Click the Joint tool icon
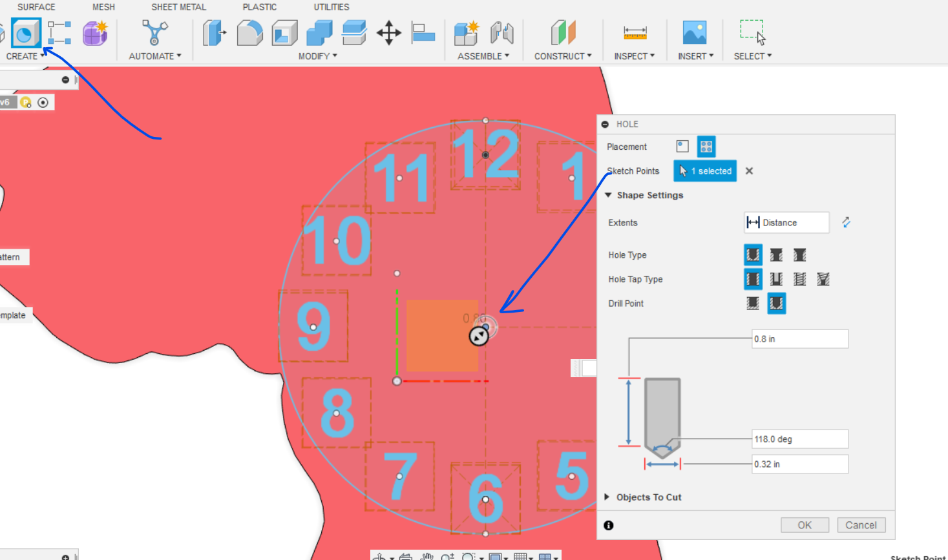 [x=501, y=33]
